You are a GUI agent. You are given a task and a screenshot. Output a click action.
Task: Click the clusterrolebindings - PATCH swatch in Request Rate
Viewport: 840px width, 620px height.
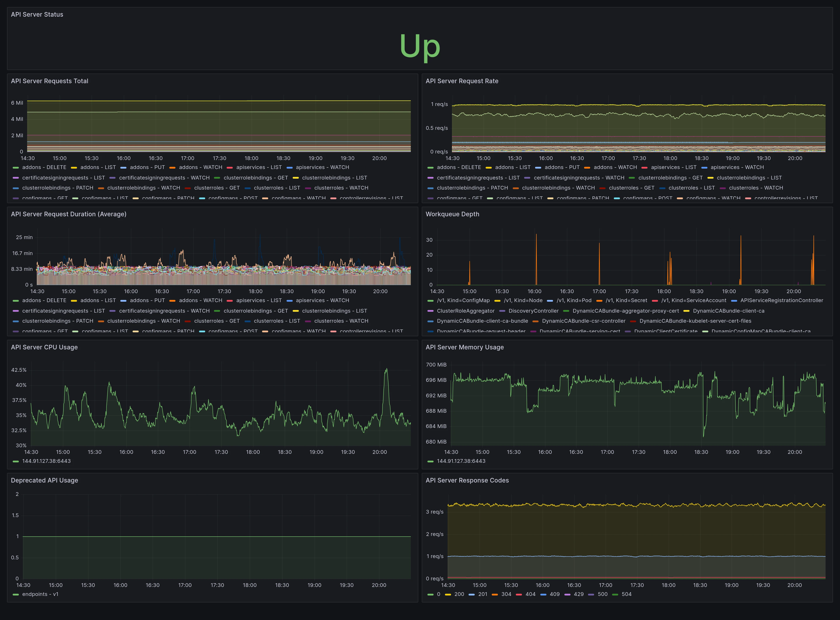point(430,188)
